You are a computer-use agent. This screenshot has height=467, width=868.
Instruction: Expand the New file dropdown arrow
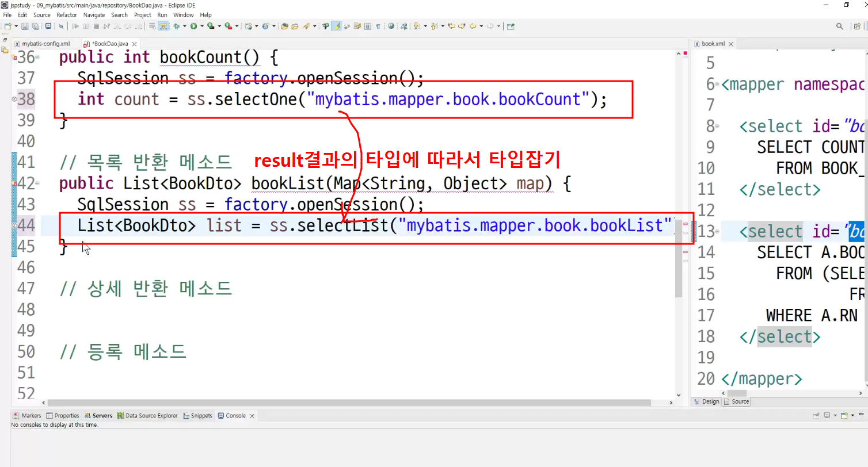(x=16, y=26)
